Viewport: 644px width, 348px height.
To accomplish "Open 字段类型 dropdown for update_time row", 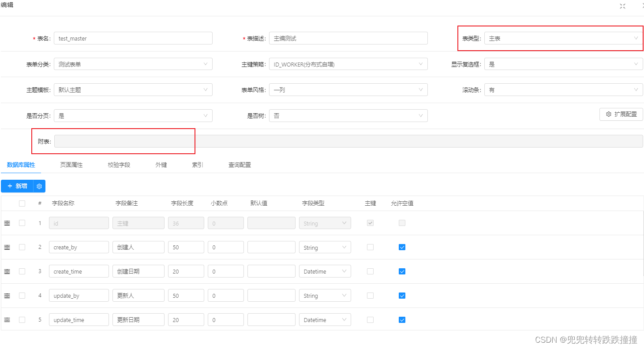I will point(325,320).
